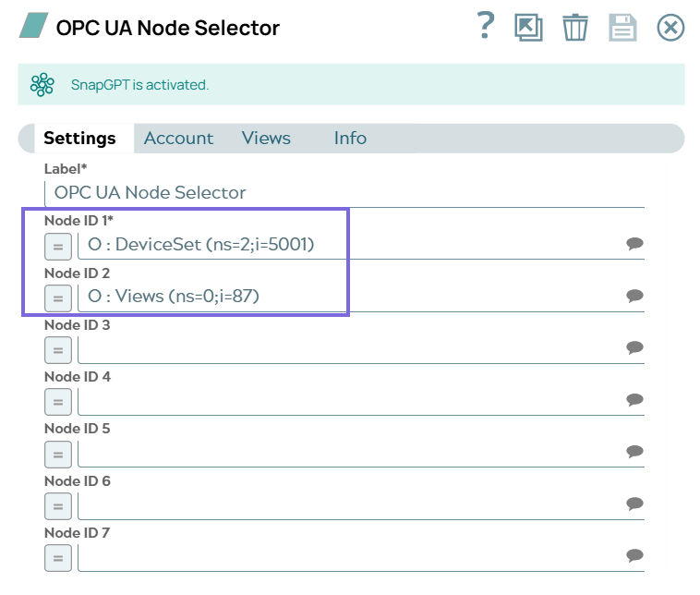700x595 pixels.
Task: Open suggestions bubble for Node ID 3
Action: click(634, 347)
